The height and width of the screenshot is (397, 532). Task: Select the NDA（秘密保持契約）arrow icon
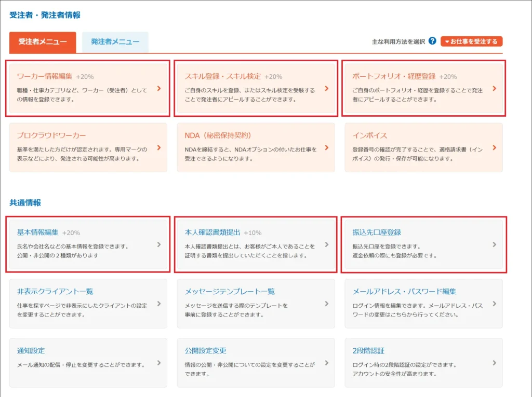(327, 148)
